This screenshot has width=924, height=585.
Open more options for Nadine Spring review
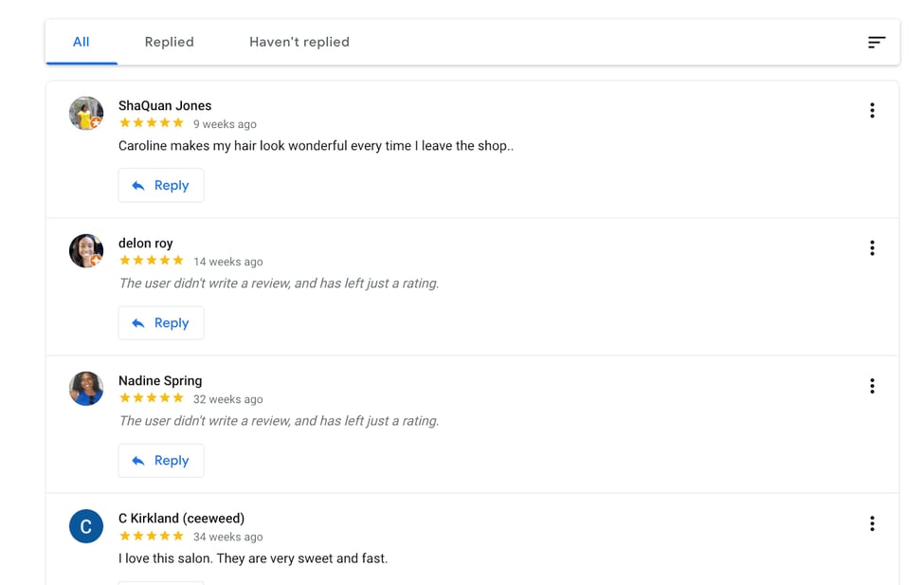[872, 386]
